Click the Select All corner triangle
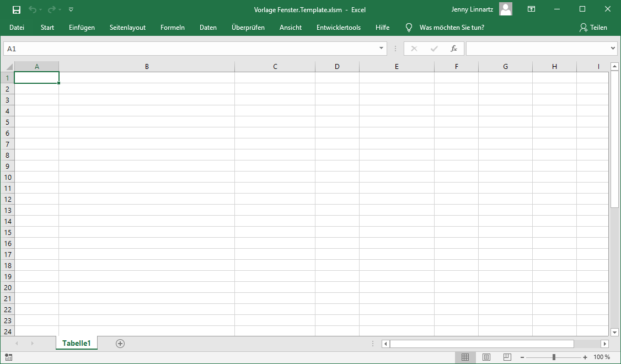Viewport: 621px width, 364px height. 9,67
